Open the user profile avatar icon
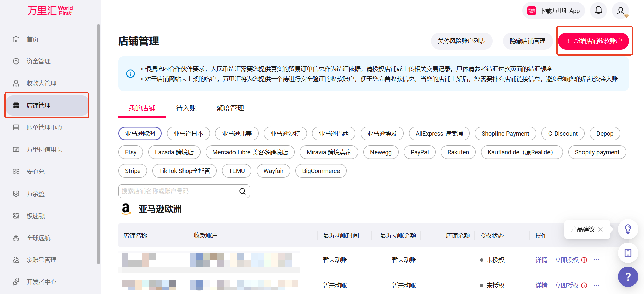644x294 pixels. pos(621,11)
